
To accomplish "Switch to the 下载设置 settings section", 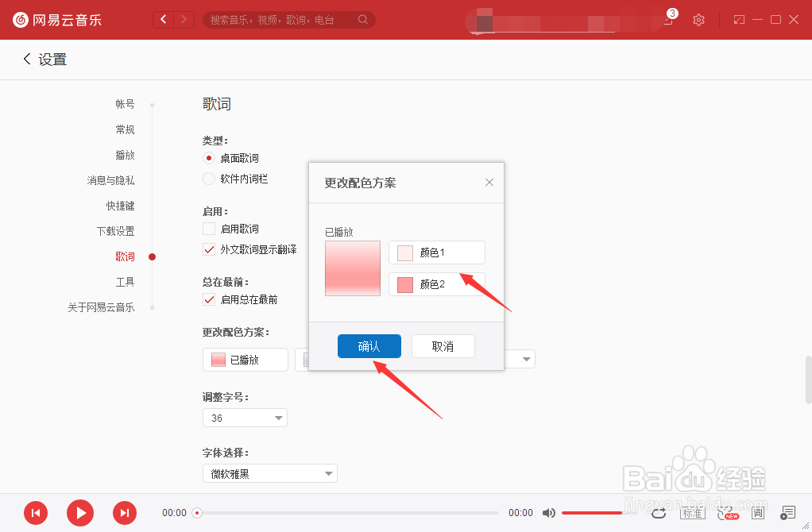I will (x=116, y=230).
